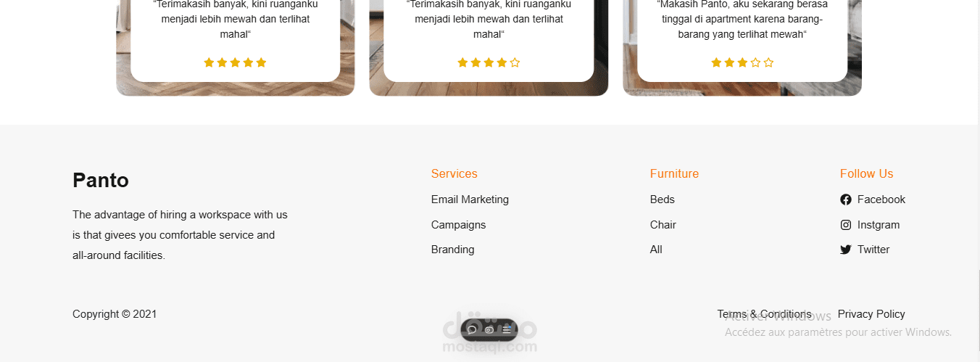Click the Instagram camera icon
Viewport: 980px width, 362px height.
coord(845,225)
